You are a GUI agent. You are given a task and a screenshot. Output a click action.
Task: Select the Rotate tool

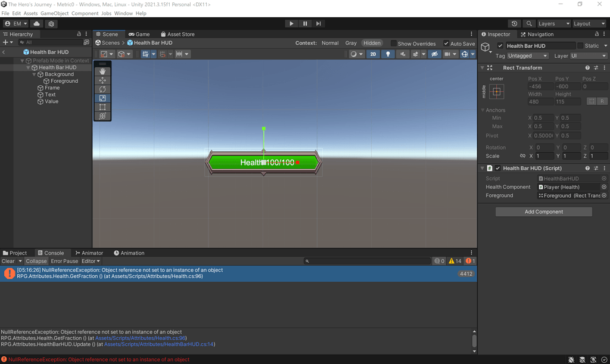coord(101,89)
